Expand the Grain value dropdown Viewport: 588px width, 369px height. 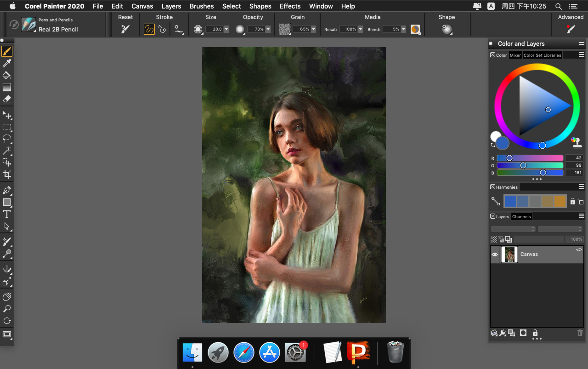[x=314, y=29]
